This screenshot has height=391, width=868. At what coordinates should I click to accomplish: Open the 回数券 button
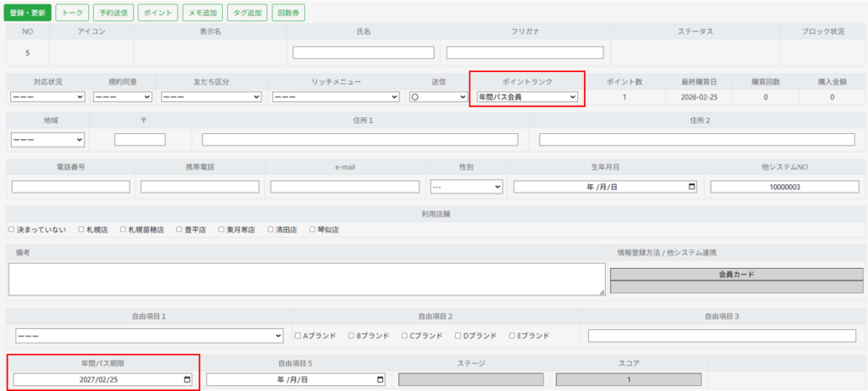pyautogui.click(x=288, y=13)
